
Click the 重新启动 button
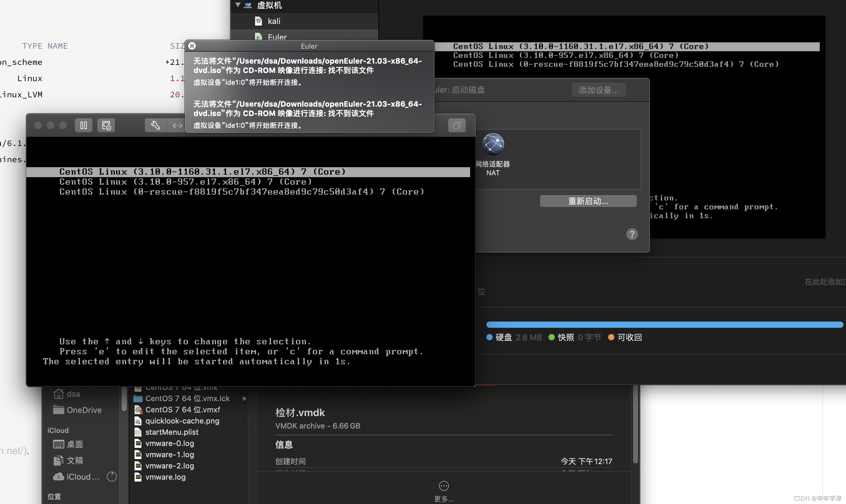[x=588, y=201]
